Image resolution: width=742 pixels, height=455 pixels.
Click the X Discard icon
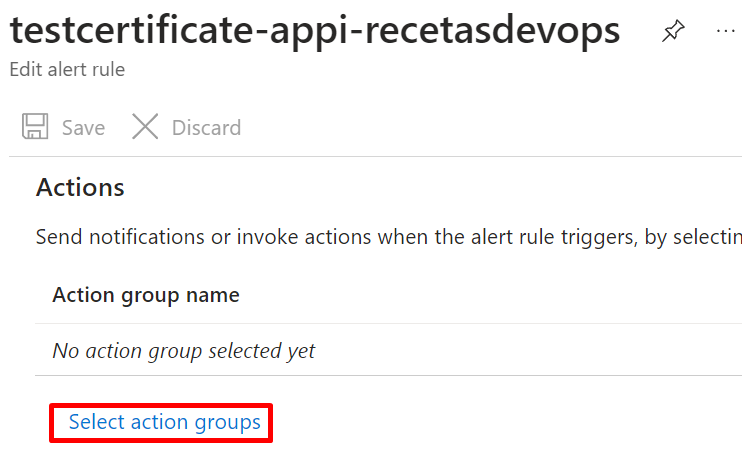145,126
